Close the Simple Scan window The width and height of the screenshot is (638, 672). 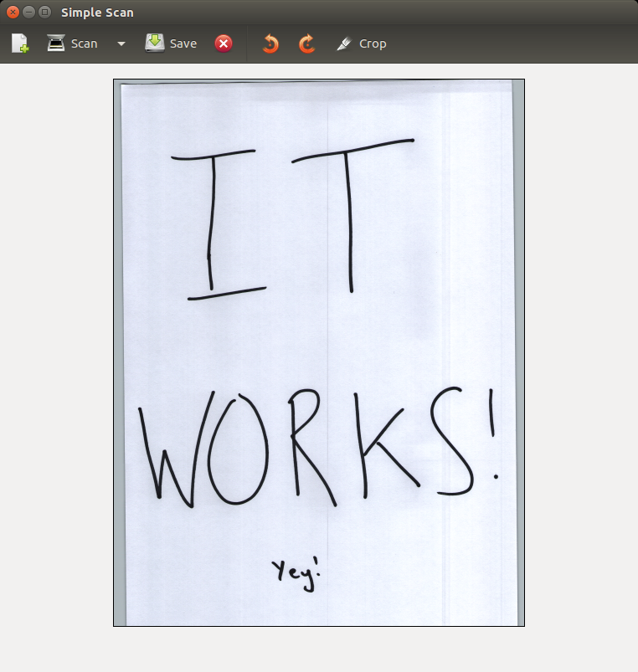(13, 13)
